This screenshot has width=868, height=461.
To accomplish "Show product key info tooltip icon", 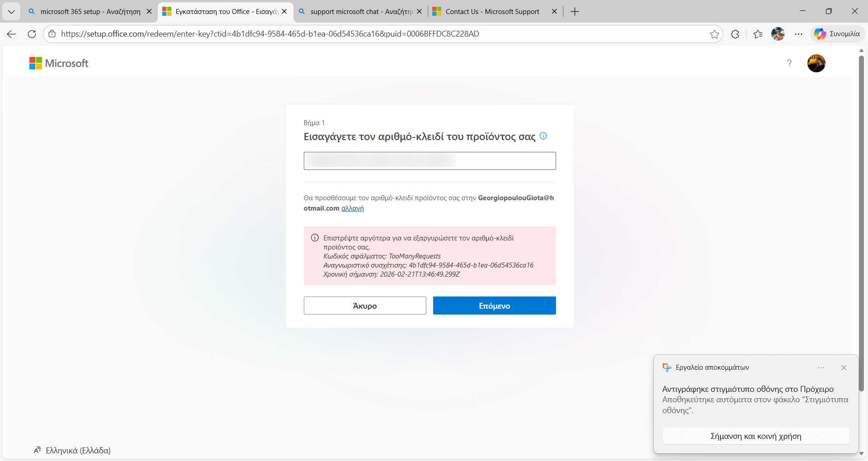I will (543, 136).
